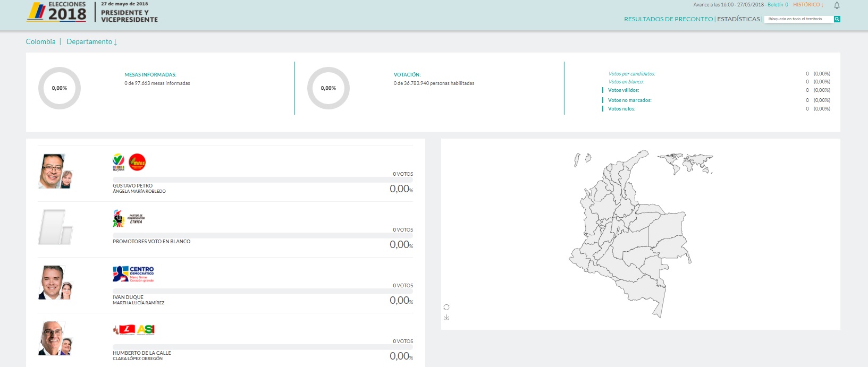Switch to the Estadísticas tab
The width and height of the screenshot is (868, 367).
tap(738, 19)
